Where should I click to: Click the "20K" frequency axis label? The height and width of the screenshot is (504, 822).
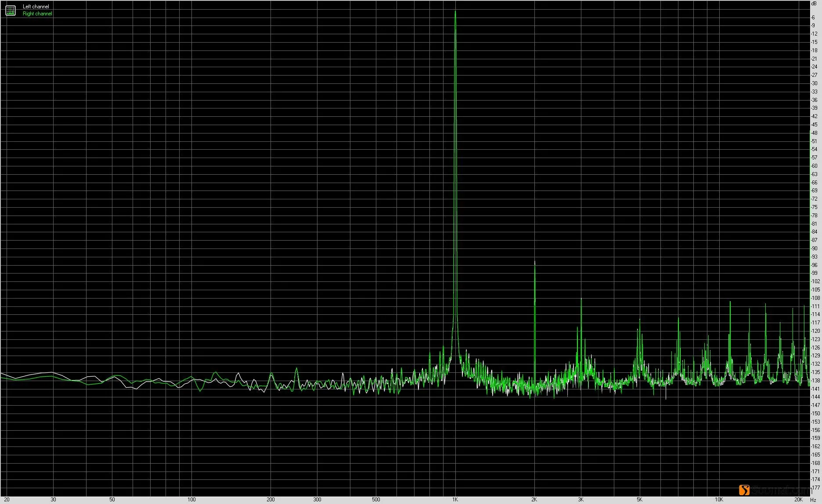[798, 500]
